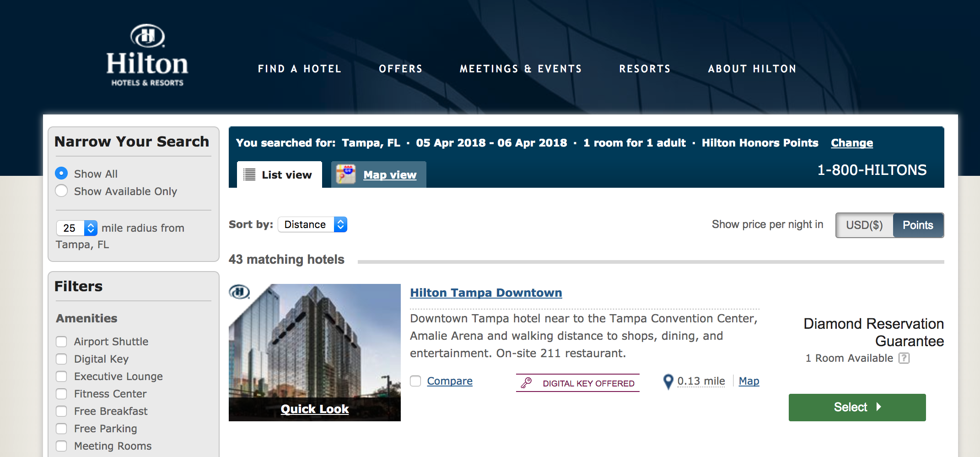This screenshot has height=457, width=980.
Task: Select Show Available Only radio button
Action: (x=61, y=191)
